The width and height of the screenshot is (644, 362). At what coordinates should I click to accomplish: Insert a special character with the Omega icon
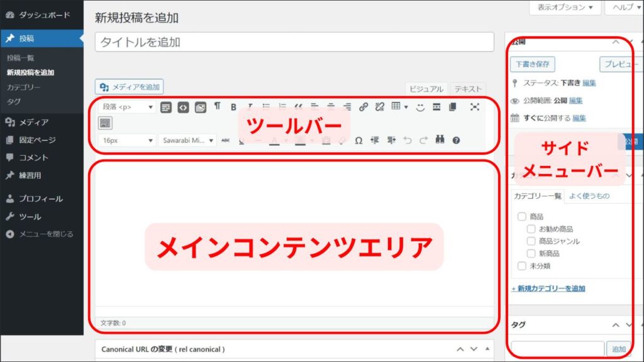click(358, 140)
